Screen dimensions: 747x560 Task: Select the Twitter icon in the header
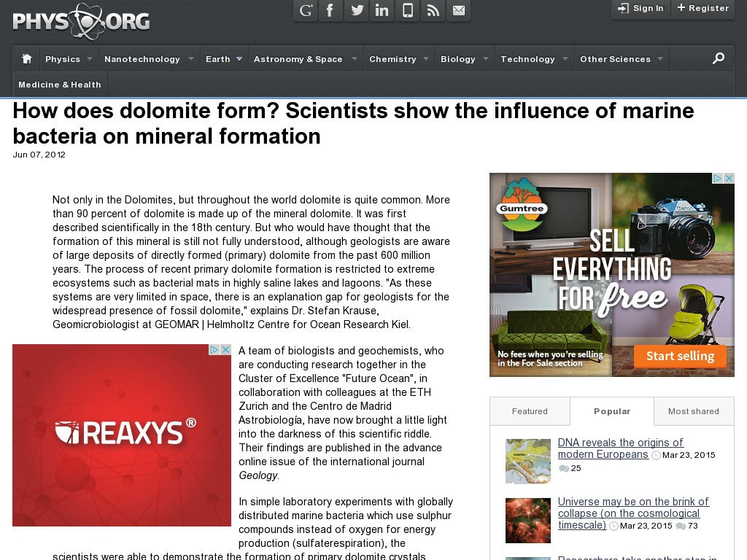coord(356,10)
